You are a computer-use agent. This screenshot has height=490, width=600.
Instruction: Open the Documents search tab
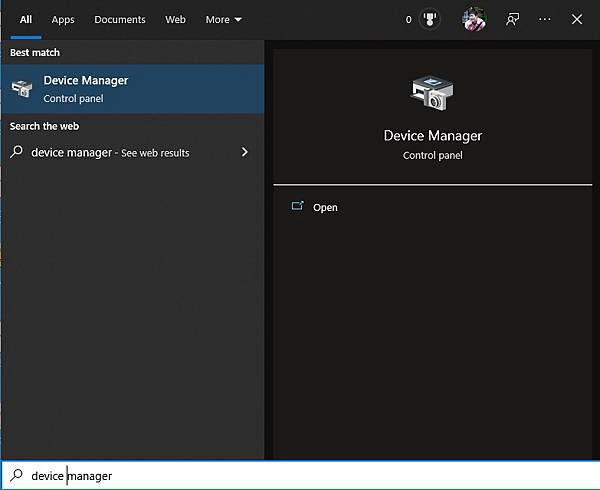tap(120, 20)
